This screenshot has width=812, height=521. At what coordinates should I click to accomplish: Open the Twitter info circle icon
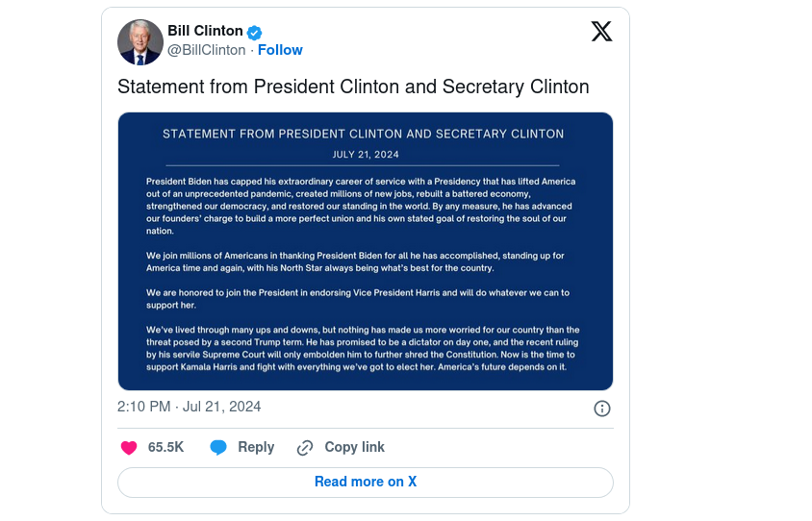601,409
